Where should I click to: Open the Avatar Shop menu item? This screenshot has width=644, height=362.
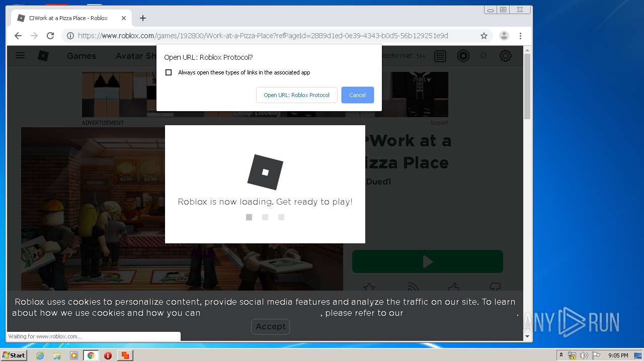[136, 56]
